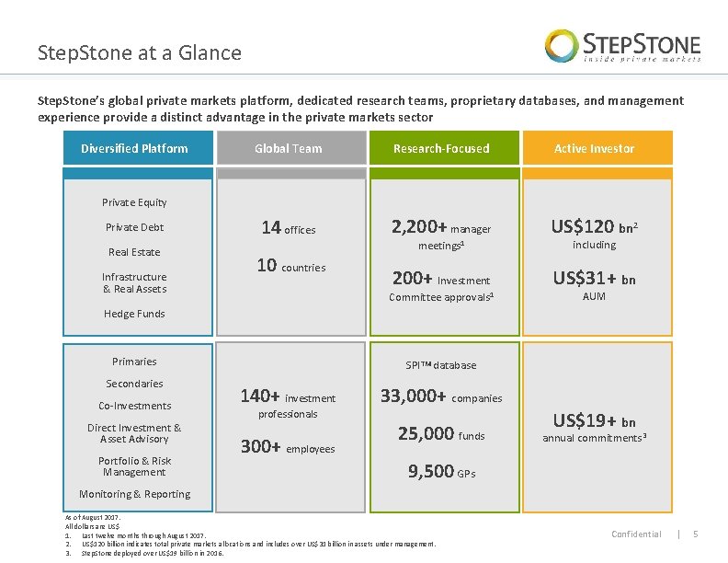Click '200+ Investment Committee approvals' text

point(441,286)
